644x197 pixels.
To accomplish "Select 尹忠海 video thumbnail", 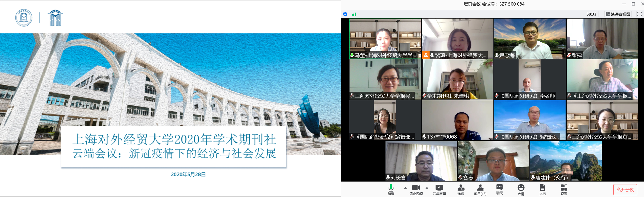I will click(x=530, y=38).
